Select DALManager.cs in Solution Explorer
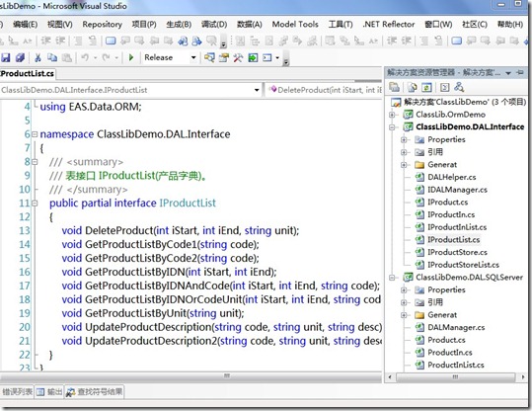 [x=456, y=327]
